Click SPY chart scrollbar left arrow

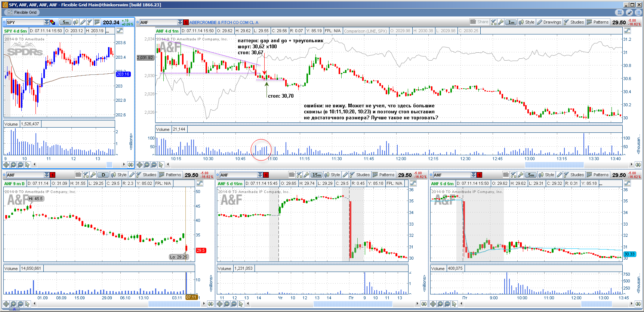click(x=35, y=165)
